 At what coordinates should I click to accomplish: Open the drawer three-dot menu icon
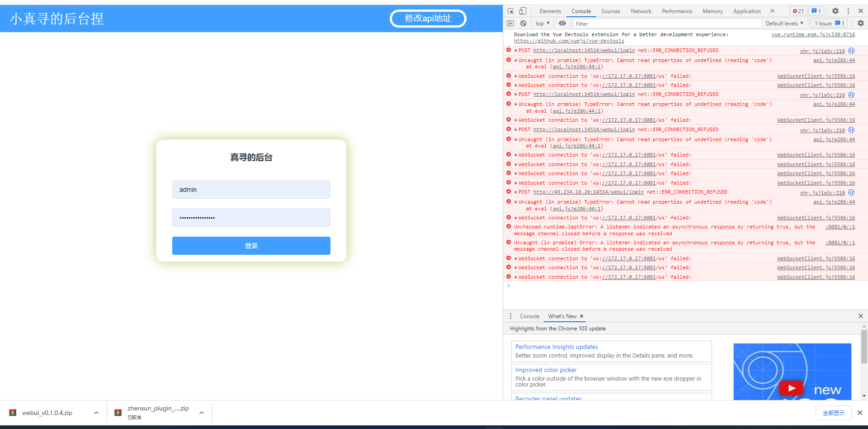pyautogui.click(x=511, y=316)
